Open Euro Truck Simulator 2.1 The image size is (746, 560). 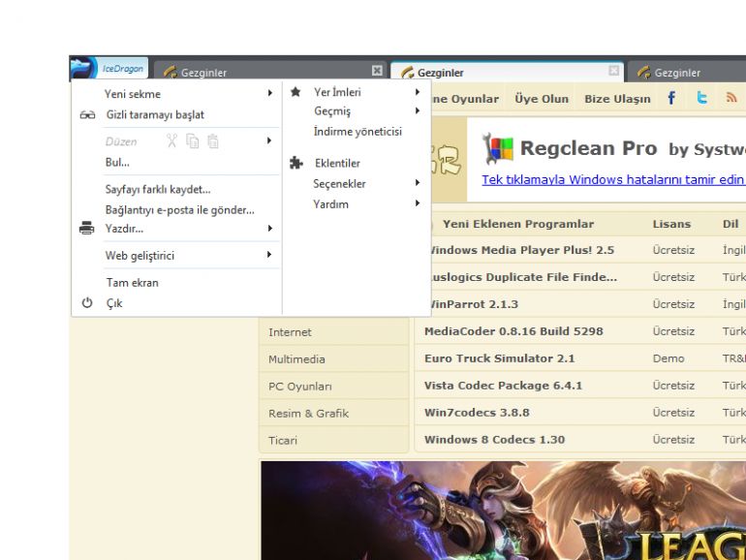tap(499, 358)
